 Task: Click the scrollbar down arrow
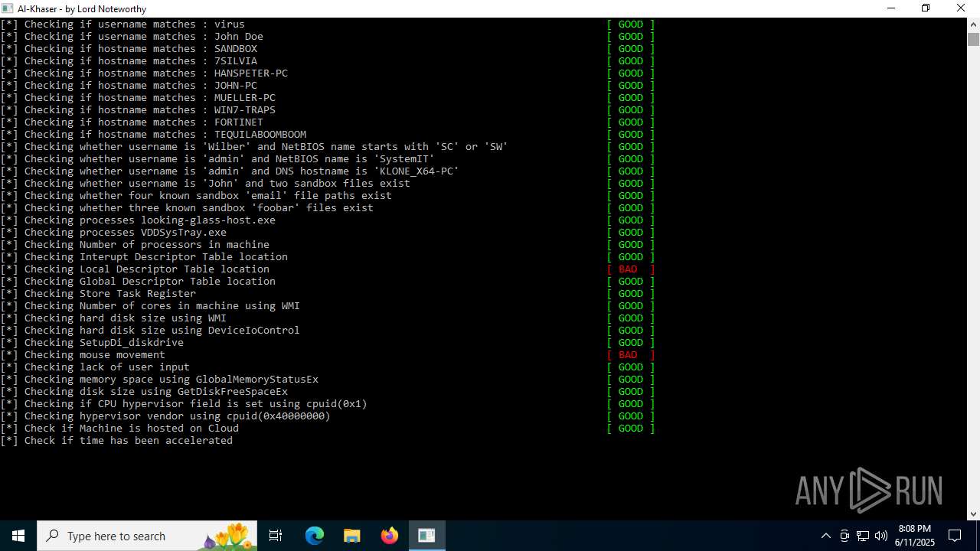pyautogui.click(x=973, y=514)
